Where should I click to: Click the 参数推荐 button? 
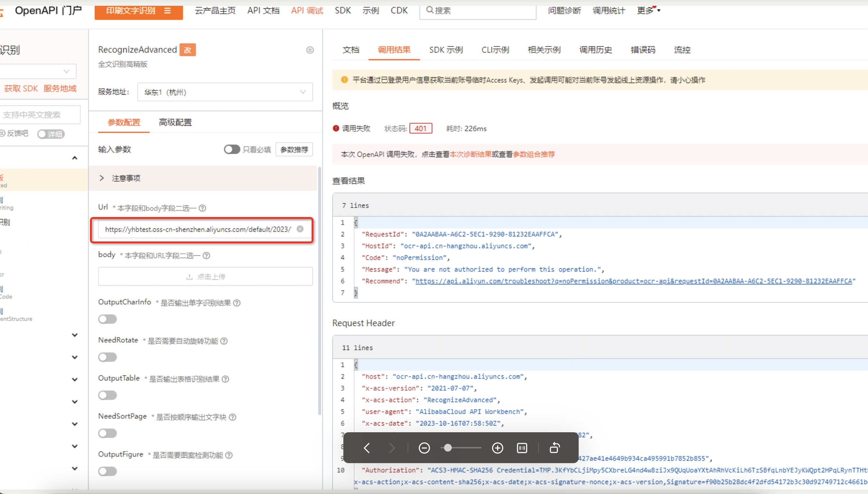[x=294, y=150]
